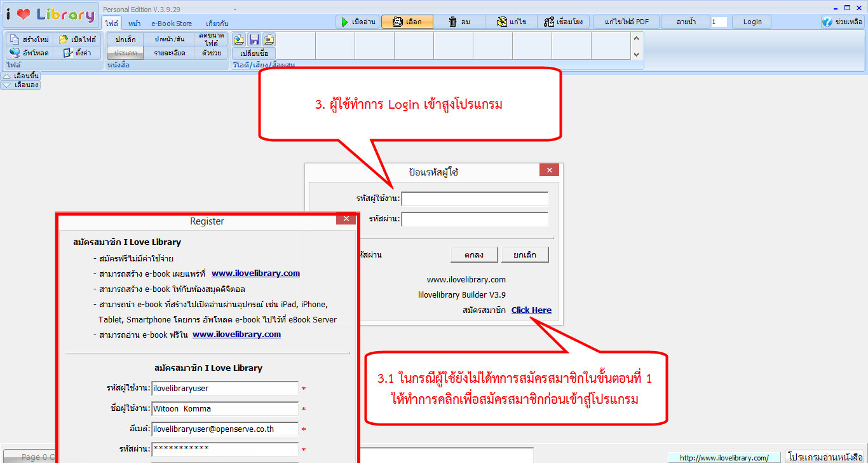Click the ลายน้ำ (watermark) button
Image resolution: width=868 pixels, height=463 pixels.
click(686, 22)
